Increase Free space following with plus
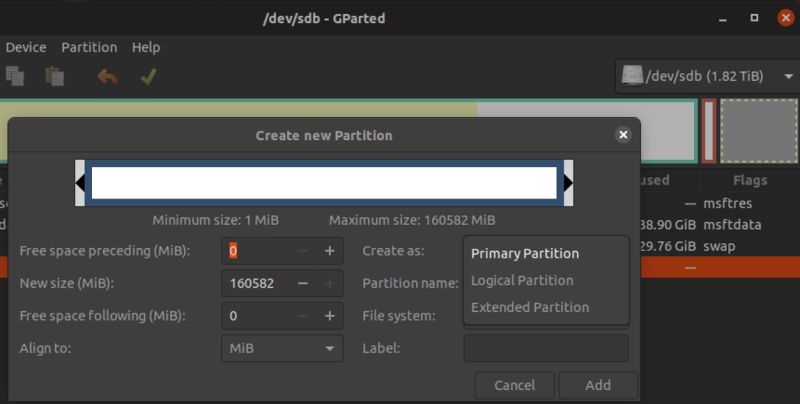 (330, 316)
